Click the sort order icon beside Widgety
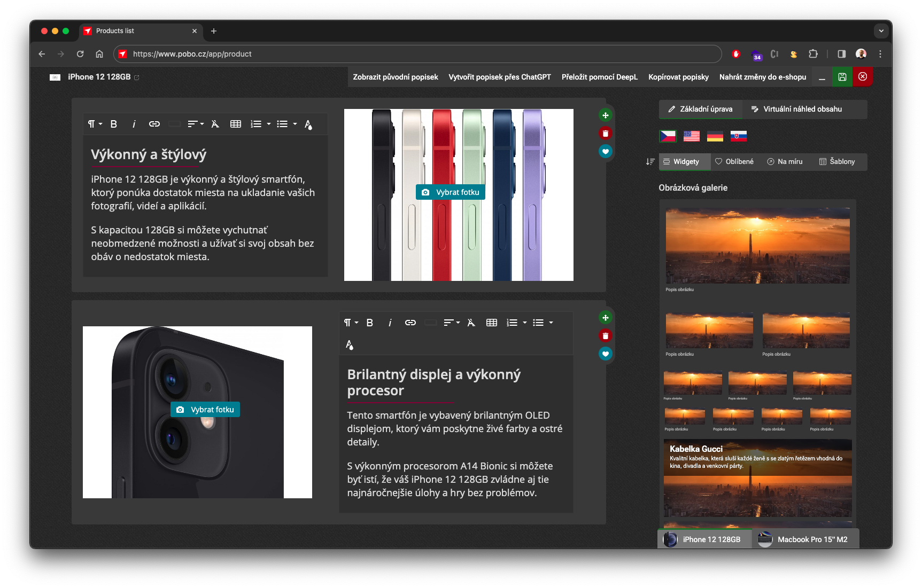Image resolution: width=922 pixels, height=588 pixels. 650,161
